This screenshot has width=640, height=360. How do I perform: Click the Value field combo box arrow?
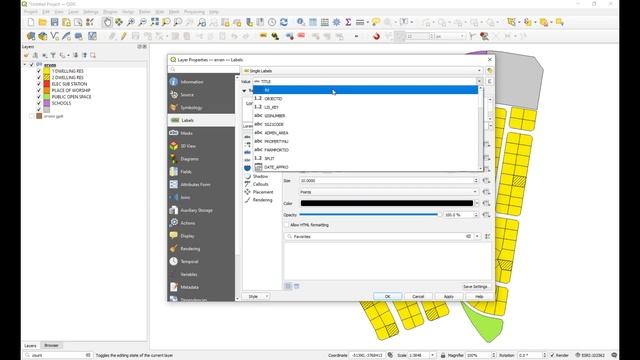[479, 82]
